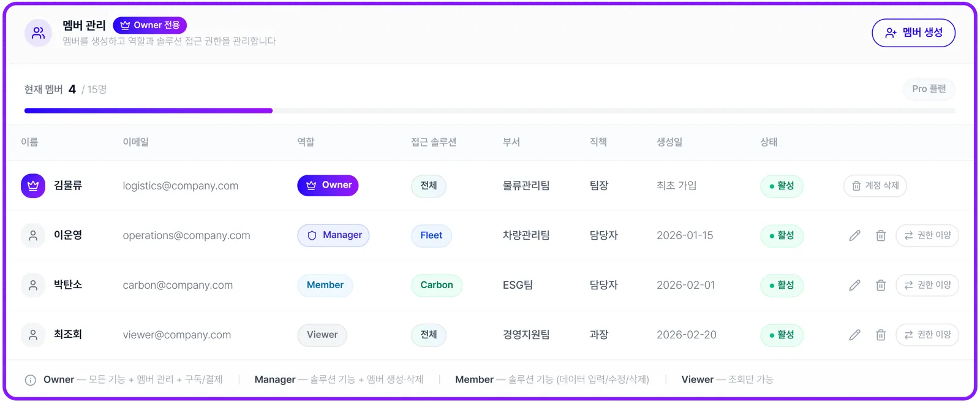Click the email operations@company.com
The height and width of the screenshot is (404, 980).
(x=186, y=235)
